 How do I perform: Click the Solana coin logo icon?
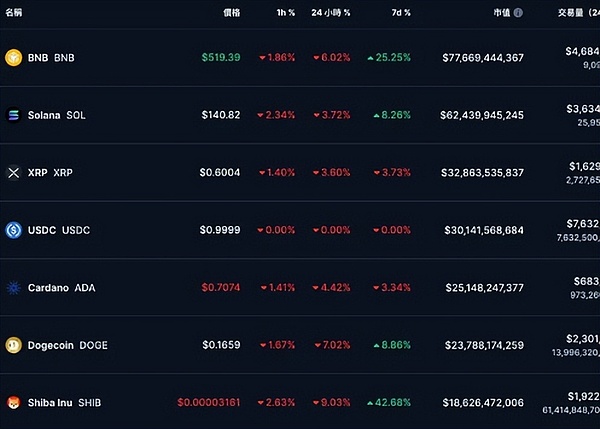point(13,115)
